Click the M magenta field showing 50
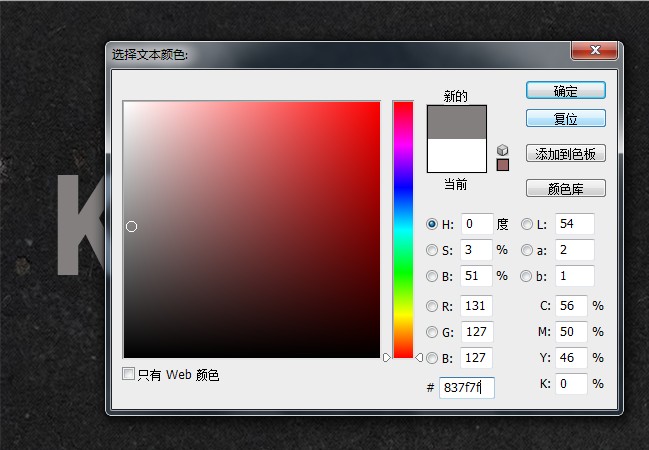This screenshot has height=450, width=649. (571, 332)
